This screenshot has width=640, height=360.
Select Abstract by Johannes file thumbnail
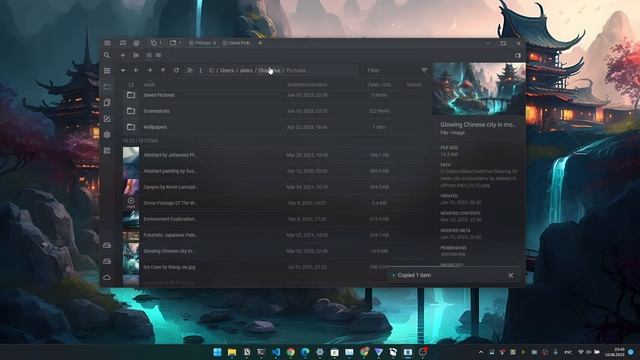click(x=131, y=155)
